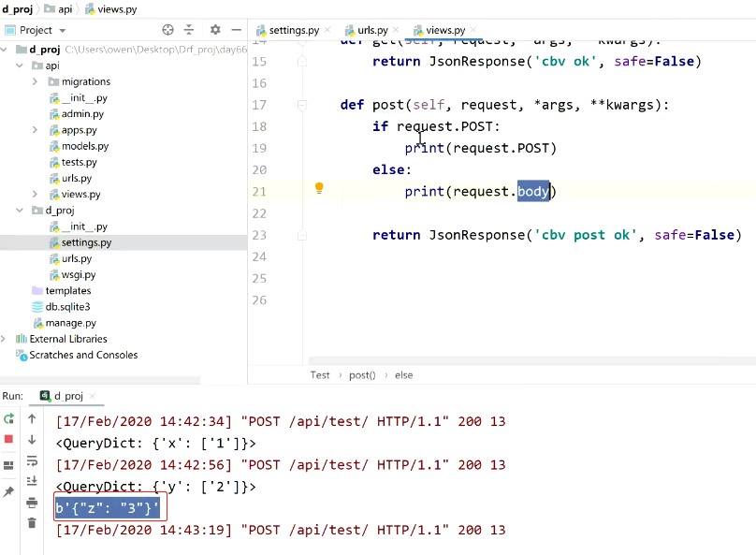Image resolution: width=756 pixels, height=555 pixels.
Task: Rerun the d_proj server
Action: [9, 419]
